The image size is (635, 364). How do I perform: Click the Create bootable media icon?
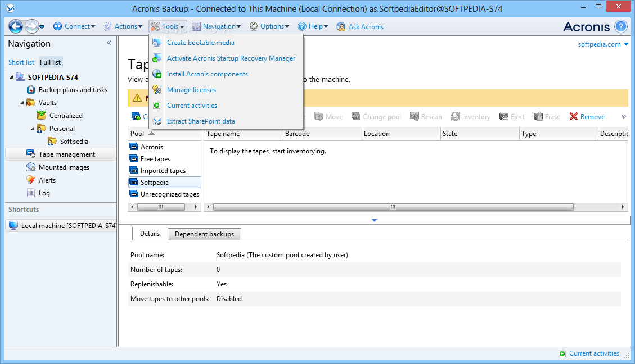click(157, 42)
